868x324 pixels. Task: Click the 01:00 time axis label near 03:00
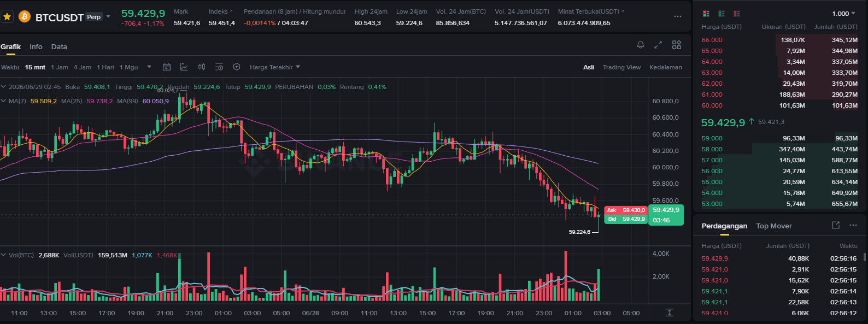click(573, 313)
